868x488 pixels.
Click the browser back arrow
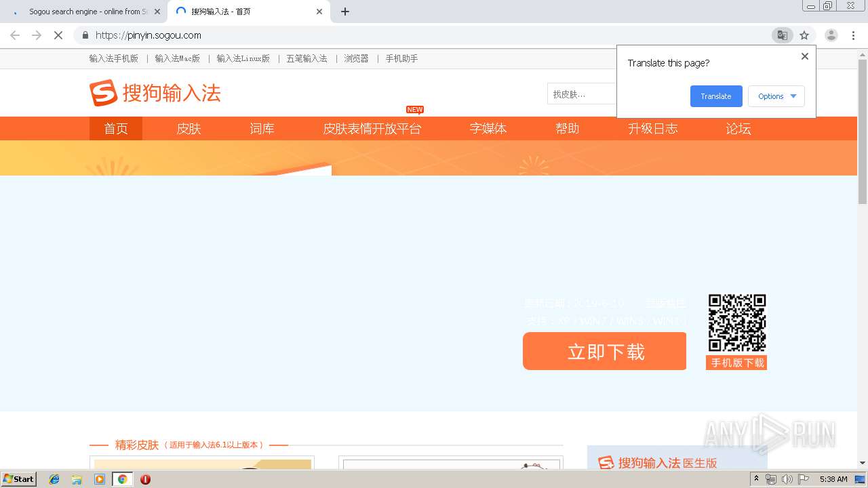coord(15,35)
